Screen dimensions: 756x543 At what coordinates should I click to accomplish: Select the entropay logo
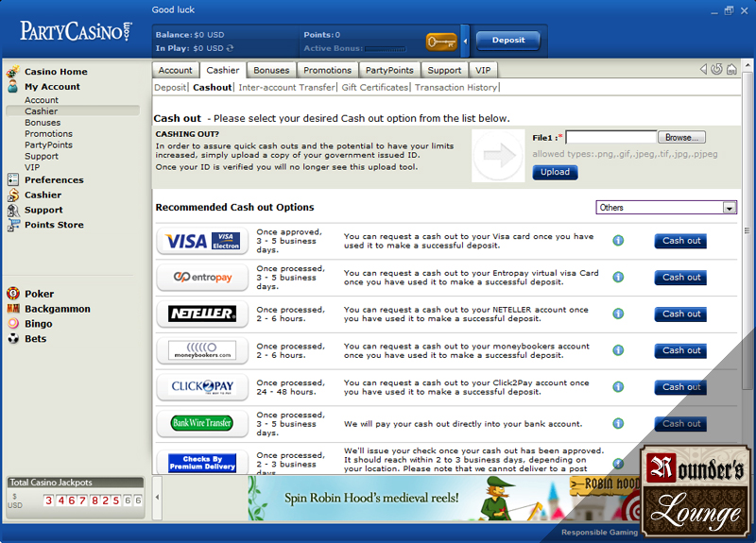click(x=202, y=278)
